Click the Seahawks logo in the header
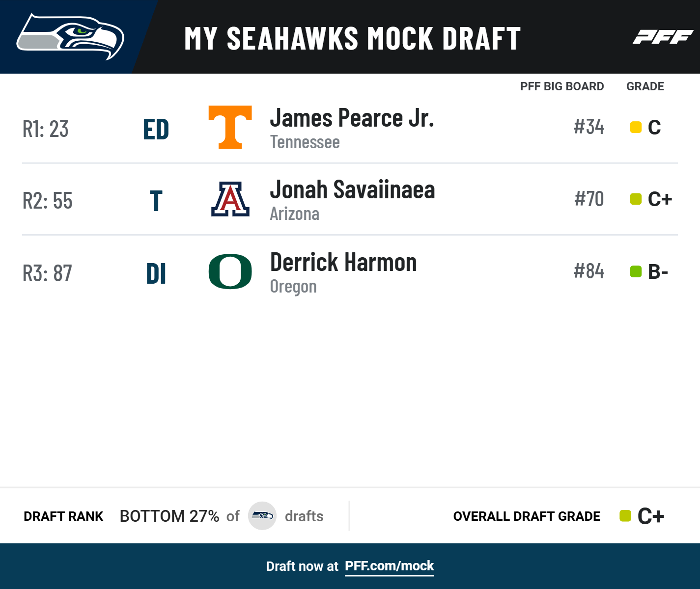 pyautogui.click(x=70, y=37)
